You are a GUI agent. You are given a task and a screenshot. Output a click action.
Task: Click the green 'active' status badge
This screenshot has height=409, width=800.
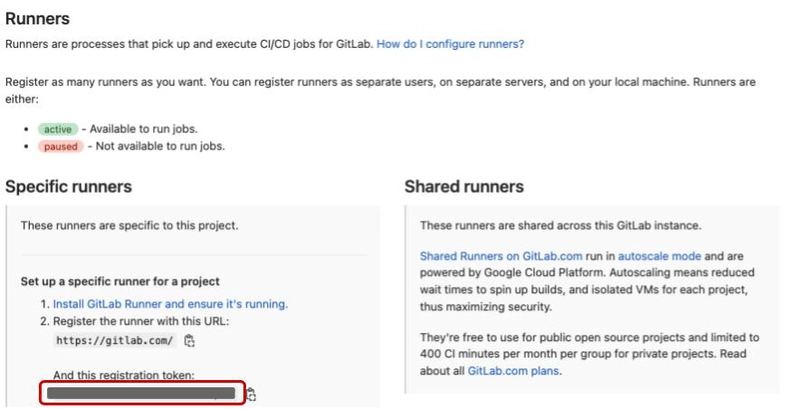(x=58, y=129)
